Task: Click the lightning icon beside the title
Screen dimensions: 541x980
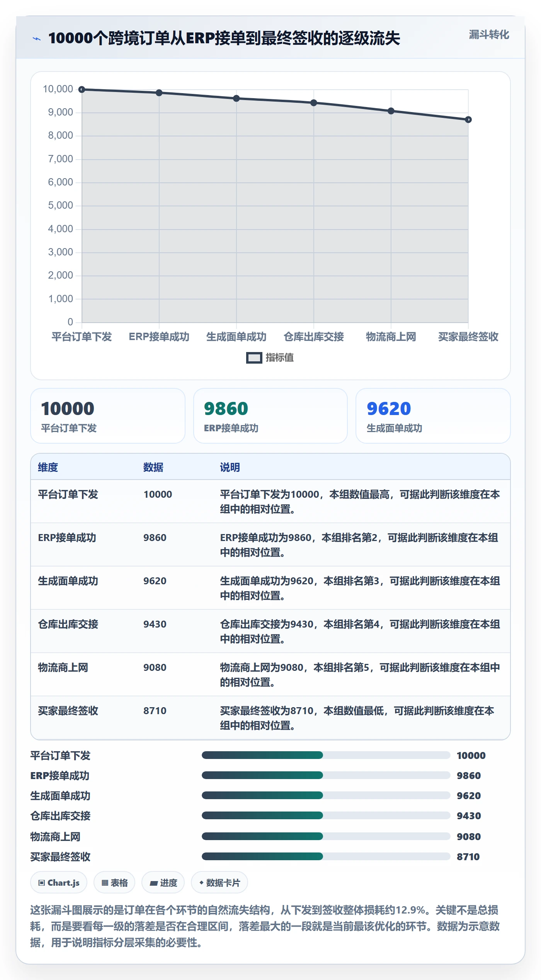Action: point(36,39)
